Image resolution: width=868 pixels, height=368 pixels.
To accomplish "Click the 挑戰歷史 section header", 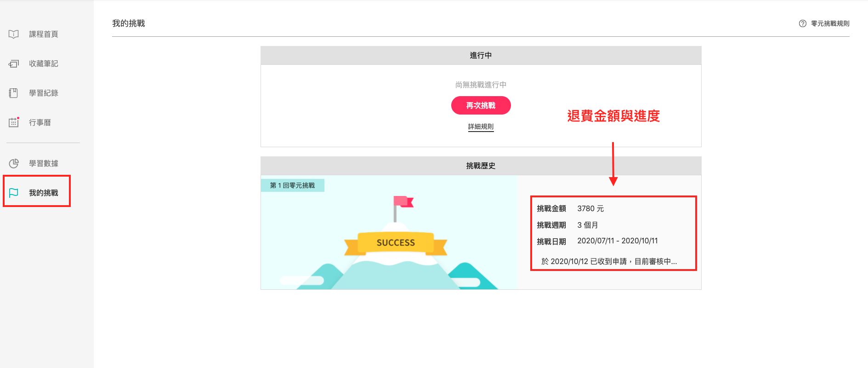I will [481, 166].
